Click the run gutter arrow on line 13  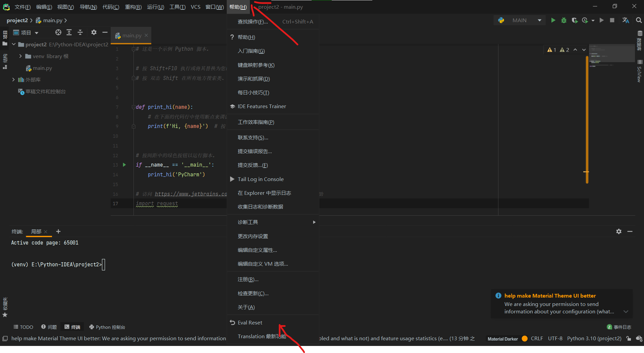(x=124, y=165)
